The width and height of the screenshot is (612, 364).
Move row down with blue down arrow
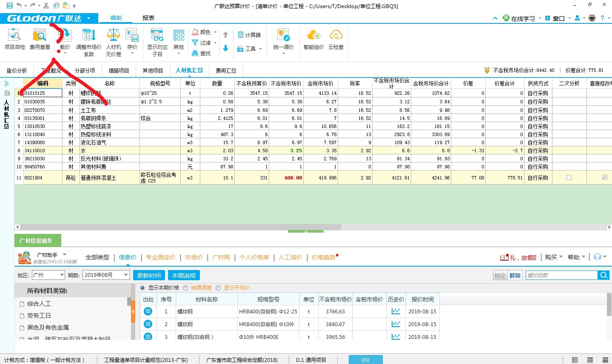pos(226,48)
